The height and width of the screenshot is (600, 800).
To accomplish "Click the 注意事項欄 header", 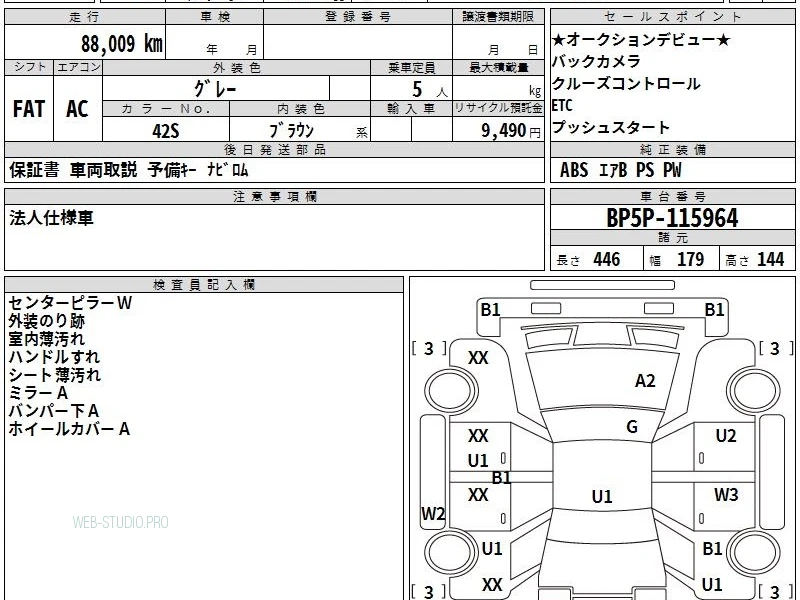I will pyautogui.click(x=274, y=197).
